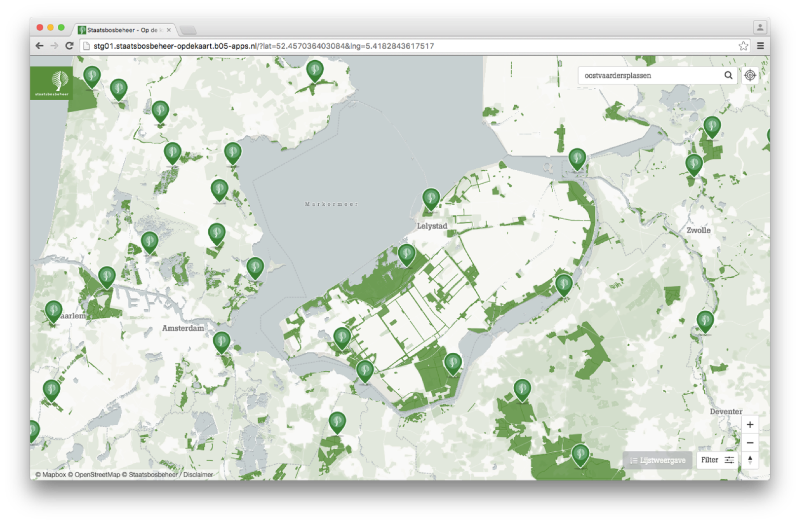
Task: Open the Chrome hamburger menu
Action: coord(761,46)
